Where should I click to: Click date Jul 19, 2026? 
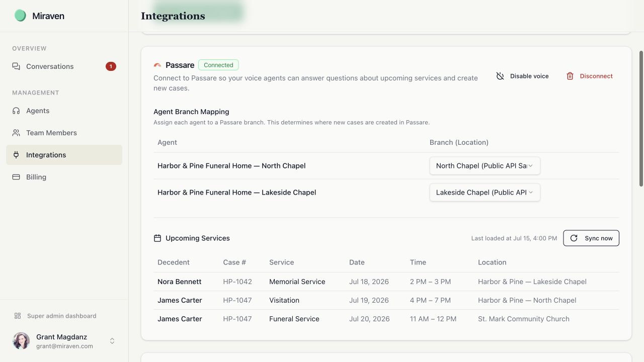click(x=369, y=300)
